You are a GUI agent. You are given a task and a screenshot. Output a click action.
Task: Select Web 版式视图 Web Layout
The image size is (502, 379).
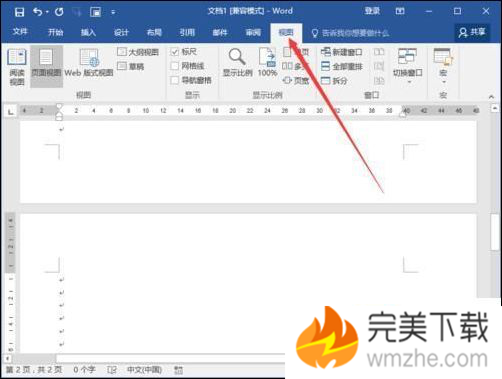(x=89, y=63)
